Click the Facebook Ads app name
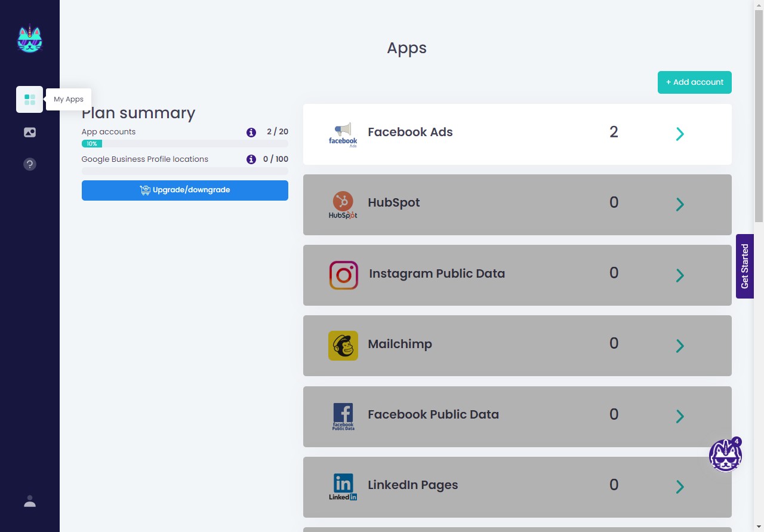Image resolution: width=764 pixels, height=532 pixels. [x=410, y=132]
